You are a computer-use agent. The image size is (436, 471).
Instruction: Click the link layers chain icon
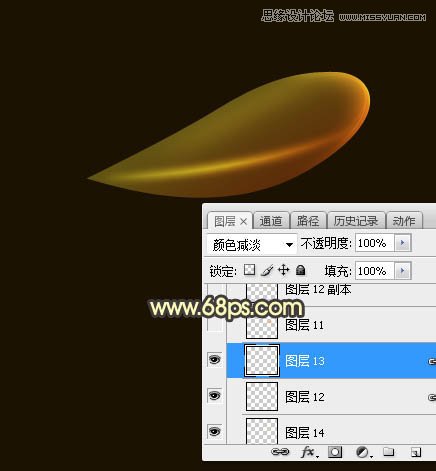click(280, 452)
